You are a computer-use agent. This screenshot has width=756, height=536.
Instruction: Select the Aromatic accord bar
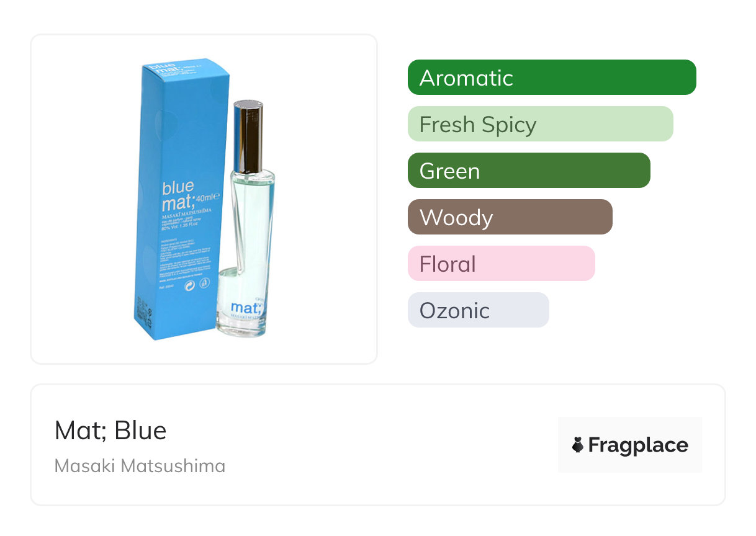[x=551, y=78]
